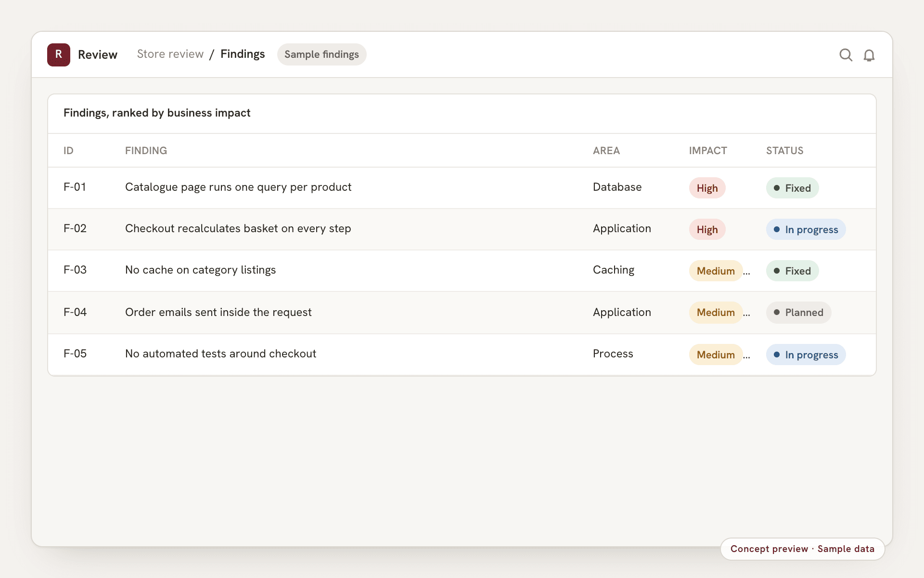This screenshot has height=578, width=924.
Task: Click Application area in the F-04 row
Action: 622,312
